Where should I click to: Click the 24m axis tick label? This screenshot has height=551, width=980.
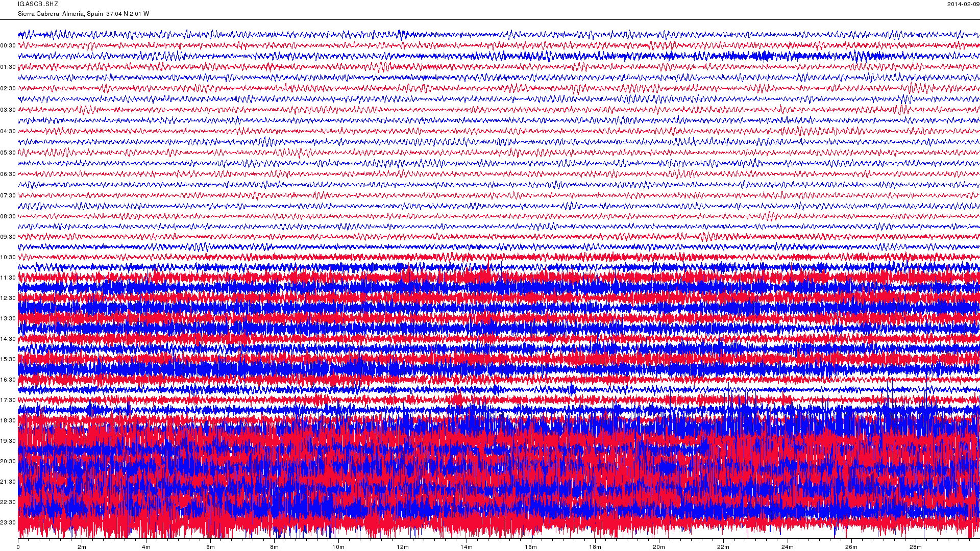[787, 547]
